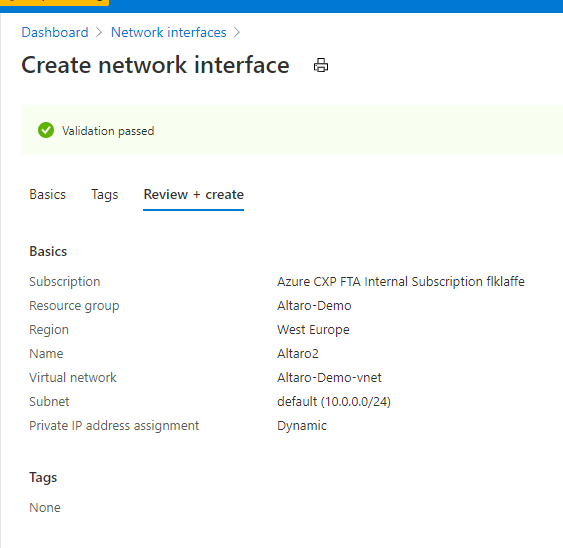Click the Subnet label
Image resolution: width=563 pixels, height=548 pixels.
coord(49,402)
